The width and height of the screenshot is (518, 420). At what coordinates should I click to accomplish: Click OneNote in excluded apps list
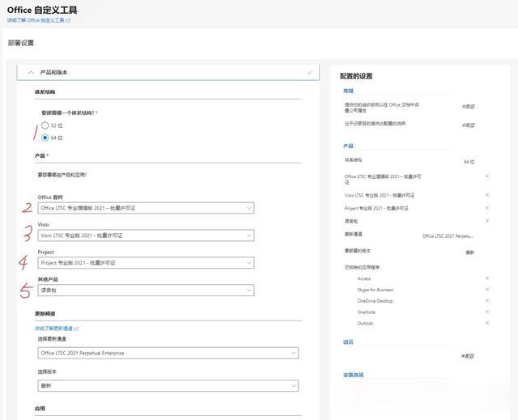coord(367,312)
